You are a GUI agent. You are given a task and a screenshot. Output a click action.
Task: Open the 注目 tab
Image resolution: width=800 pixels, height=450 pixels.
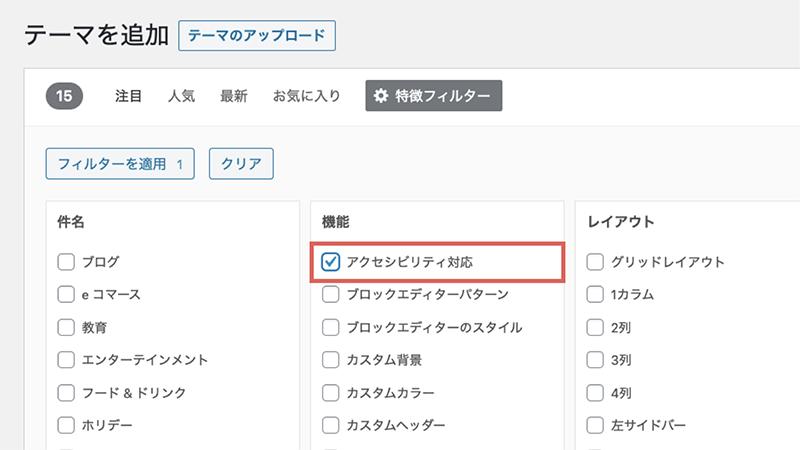[128, 96]
